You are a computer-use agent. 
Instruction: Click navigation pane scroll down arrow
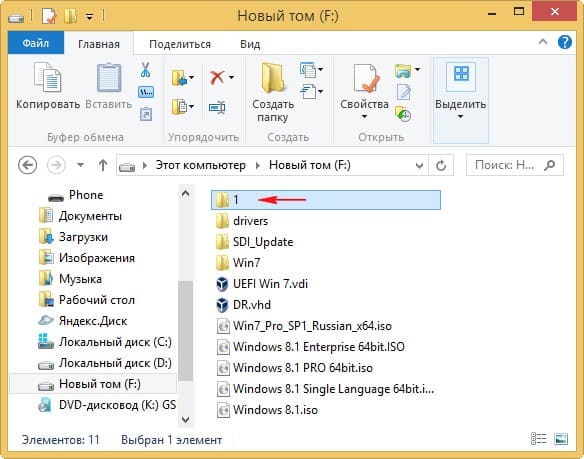[x=185, y=419]
